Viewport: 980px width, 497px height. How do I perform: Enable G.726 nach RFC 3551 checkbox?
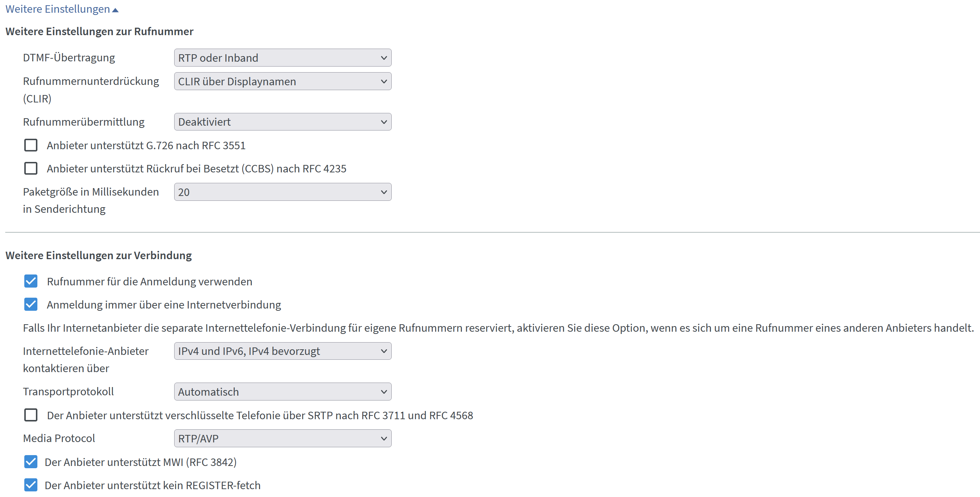(31, 145)
